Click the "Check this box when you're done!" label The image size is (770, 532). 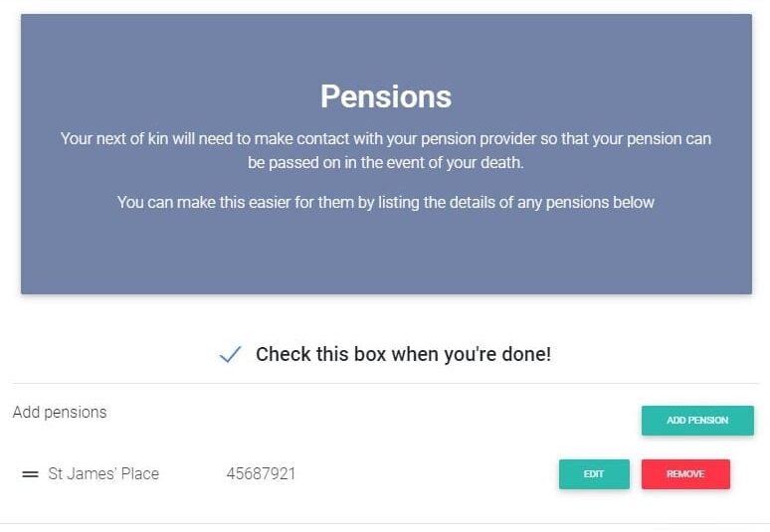403,354
